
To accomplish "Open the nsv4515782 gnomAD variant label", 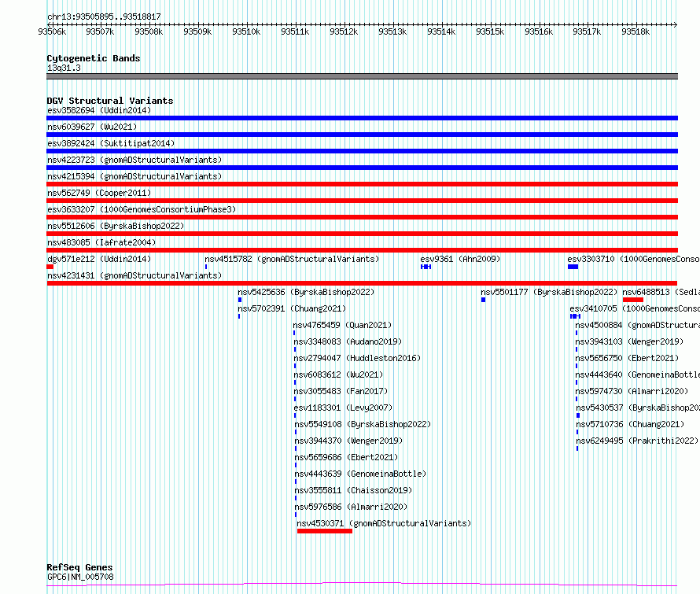I will click(x=292, y=259).
